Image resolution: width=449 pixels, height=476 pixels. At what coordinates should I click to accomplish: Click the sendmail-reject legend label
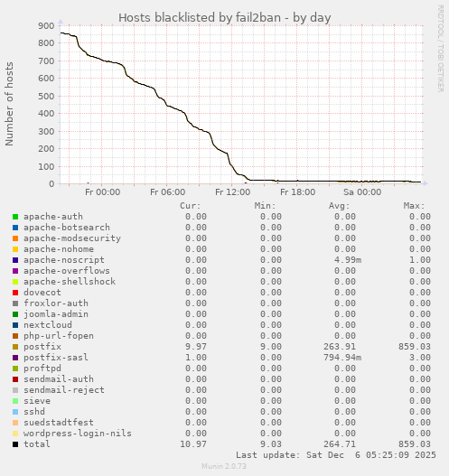click(x=64, y=390)
